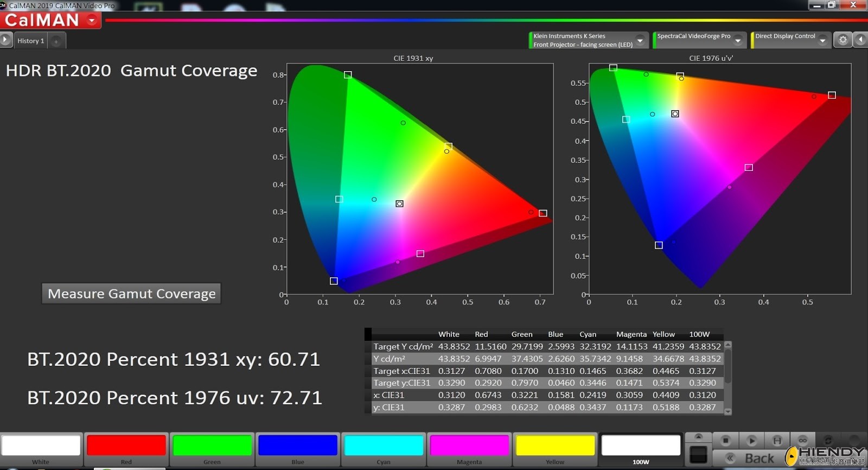
Task: Open the CalMAN main menu dropdown
Action: point(92,21)
